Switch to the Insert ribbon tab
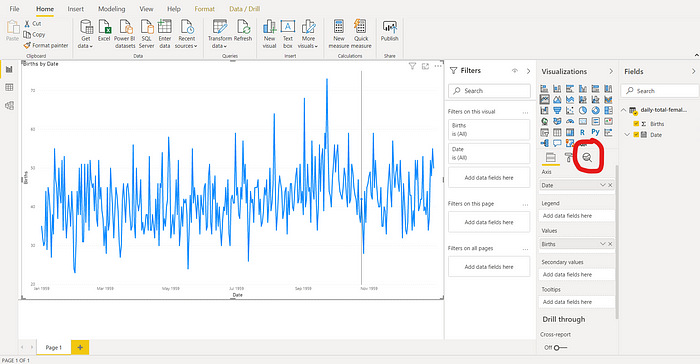This screenshot has width=700, height=364. point(75,9)
